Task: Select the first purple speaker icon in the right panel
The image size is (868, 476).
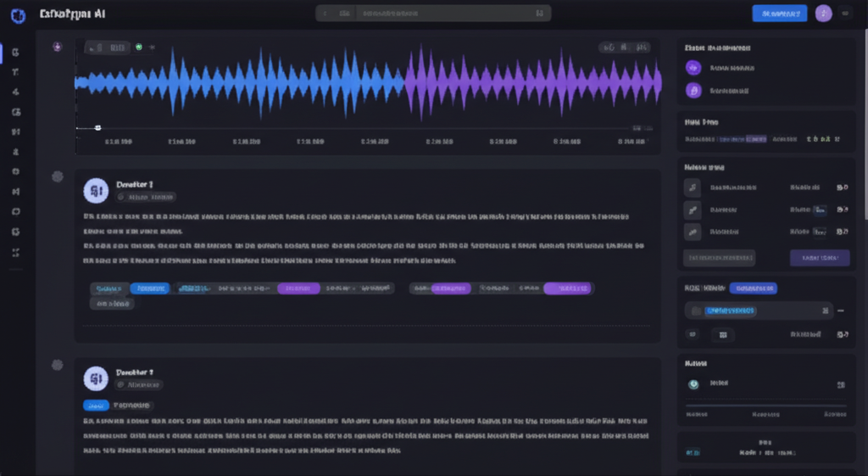Action: point(693,68)
